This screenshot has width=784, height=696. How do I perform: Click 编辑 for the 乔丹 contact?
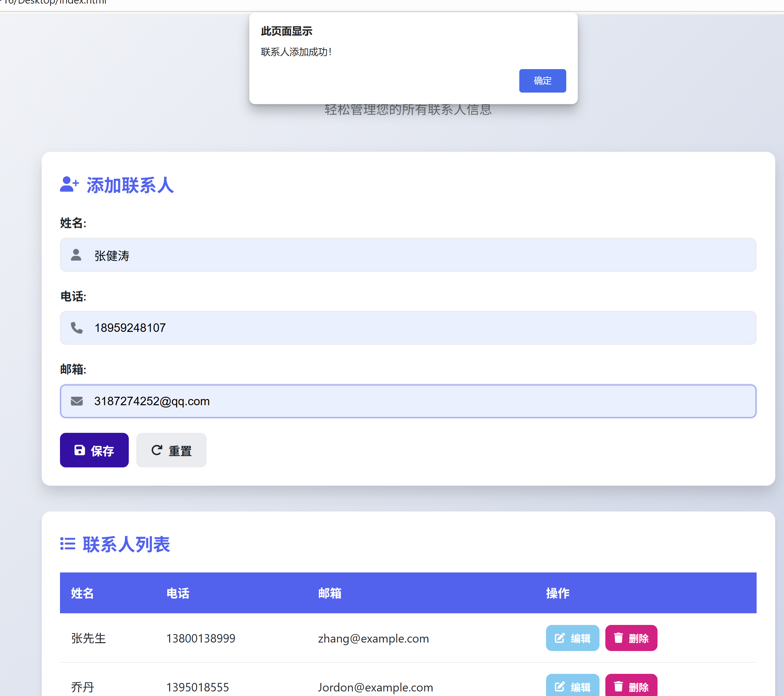click(x=572, y=687)
